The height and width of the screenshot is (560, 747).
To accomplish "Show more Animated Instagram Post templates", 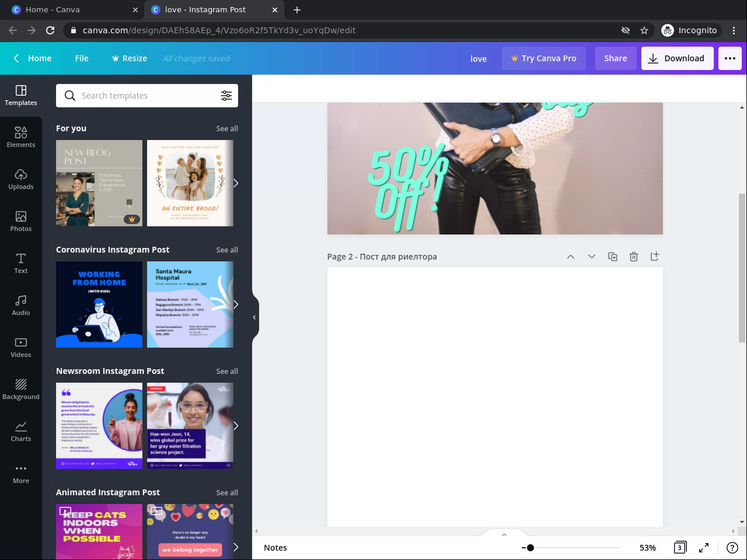I will pos(236,547).
